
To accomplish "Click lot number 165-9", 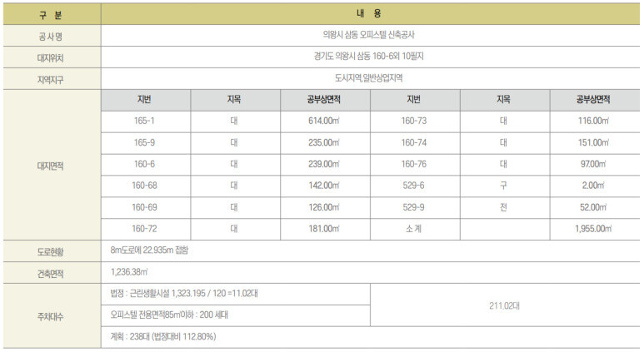I will point(144,143).
